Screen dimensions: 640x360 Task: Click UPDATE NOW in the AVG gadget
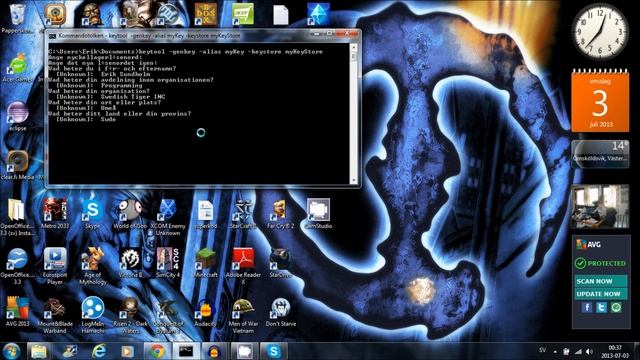tap(601, 294)
